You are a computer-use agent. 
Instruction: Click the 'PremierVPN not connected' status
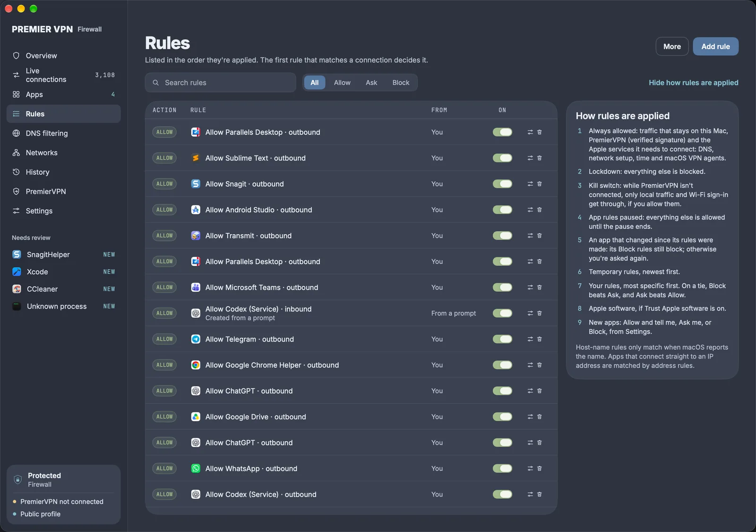click(62, 502)
